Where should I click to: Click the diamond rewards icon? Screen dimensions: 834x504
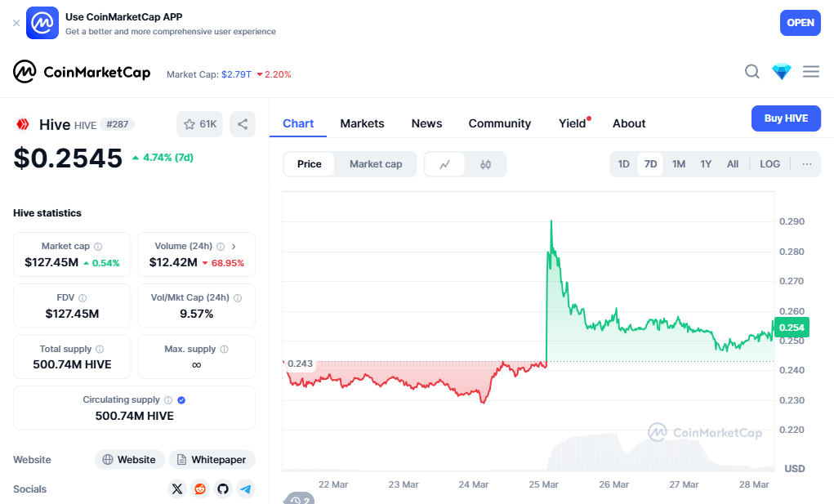[782, 72]
